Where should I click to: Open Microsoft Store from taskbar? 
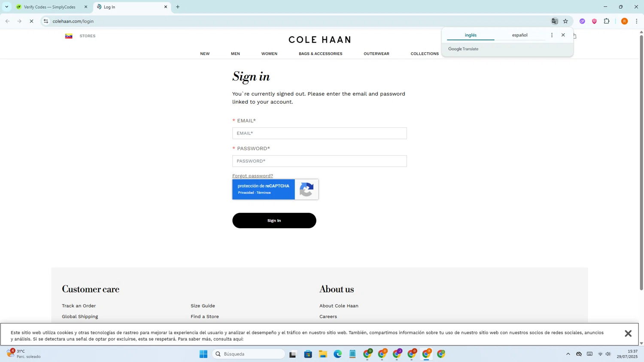[x=308, y=354]
